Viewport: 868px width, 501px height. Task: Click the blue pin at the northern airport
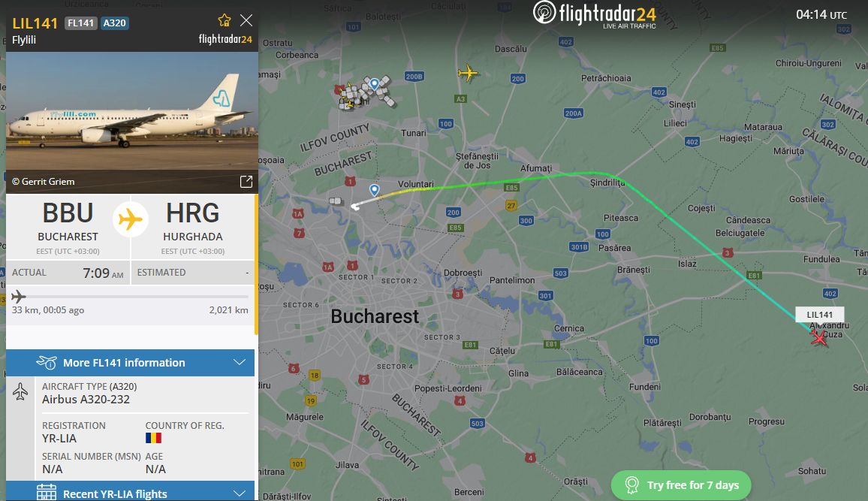coord(375,84)
